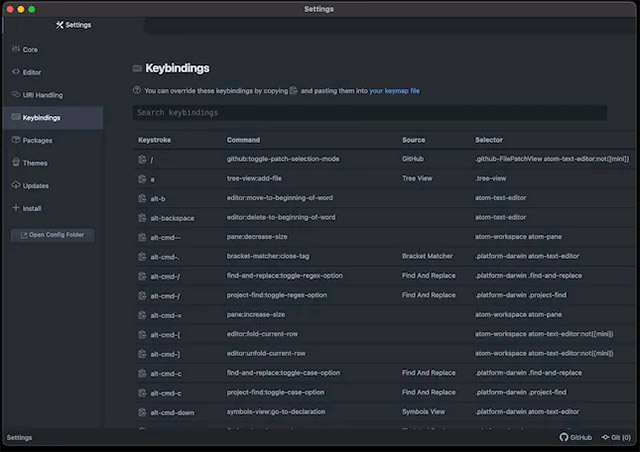Click copy icon next to alt-cmd-down
Viewport: 640px width, 452px height.
point(142,411)
